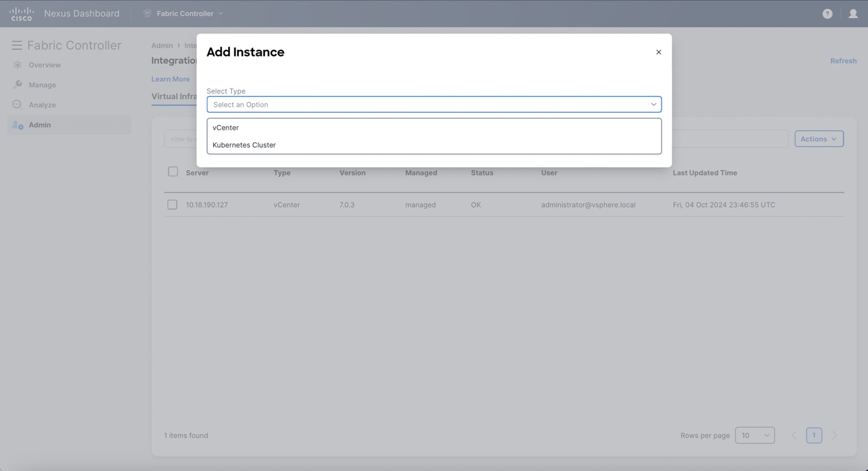The height and width of the screenshot is (471, 868).
Task: Go to previous page arrow
Action: (x=794, y=435)
